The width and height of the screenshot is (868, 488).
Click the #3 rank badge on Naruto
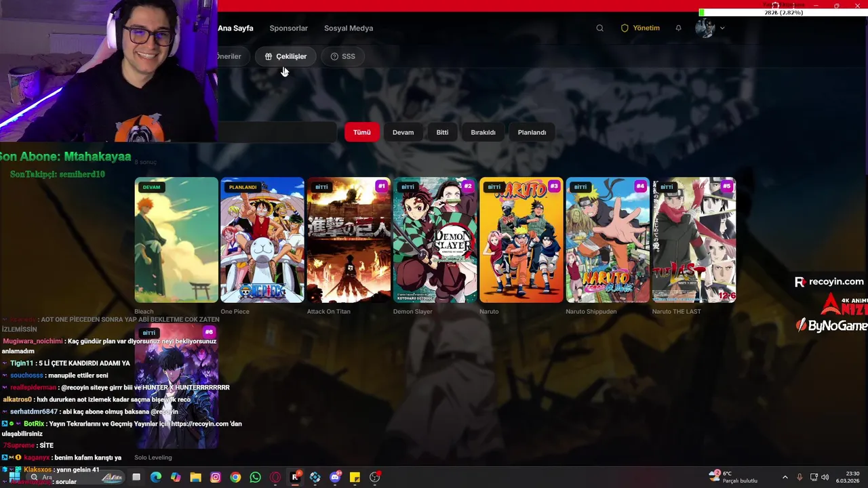(554, 186)
